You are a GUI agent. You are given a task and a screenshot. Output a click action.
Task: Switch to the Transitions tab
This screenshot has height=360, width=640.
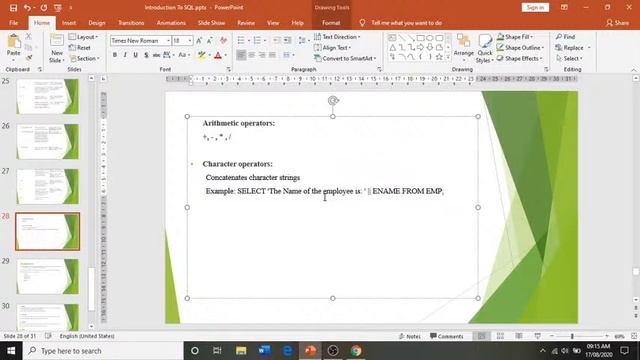tap(131, 23)
